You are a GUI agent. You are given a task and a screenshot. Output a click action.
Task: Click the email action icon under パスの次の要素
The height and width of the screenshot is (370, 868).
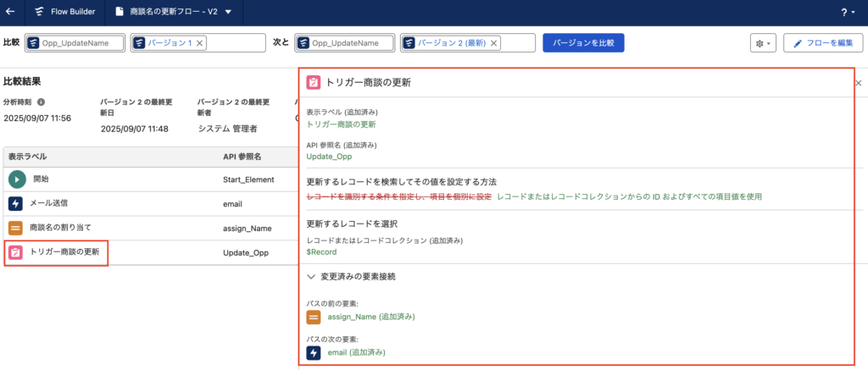click(314, 352)
